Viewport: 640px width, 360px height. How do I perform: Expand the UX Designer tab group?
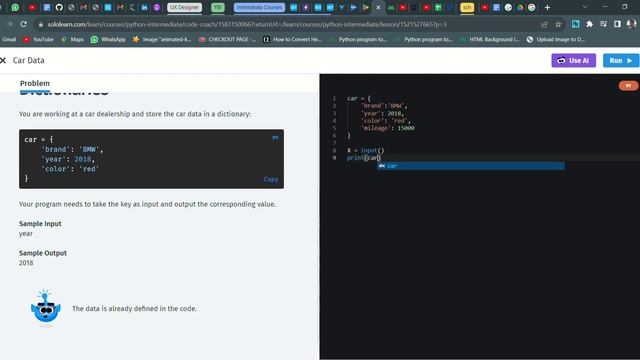184,7
